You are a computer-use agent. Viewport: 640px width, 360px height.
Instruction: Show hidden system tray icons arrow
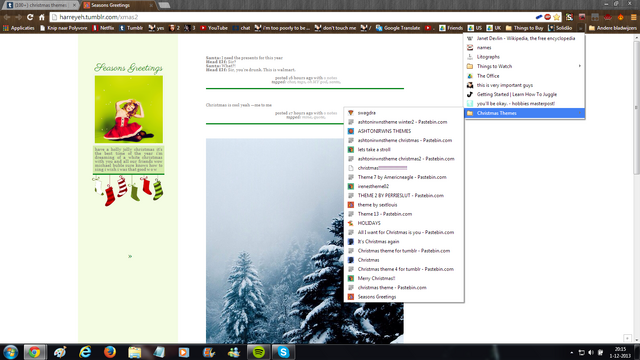(571, 352)
